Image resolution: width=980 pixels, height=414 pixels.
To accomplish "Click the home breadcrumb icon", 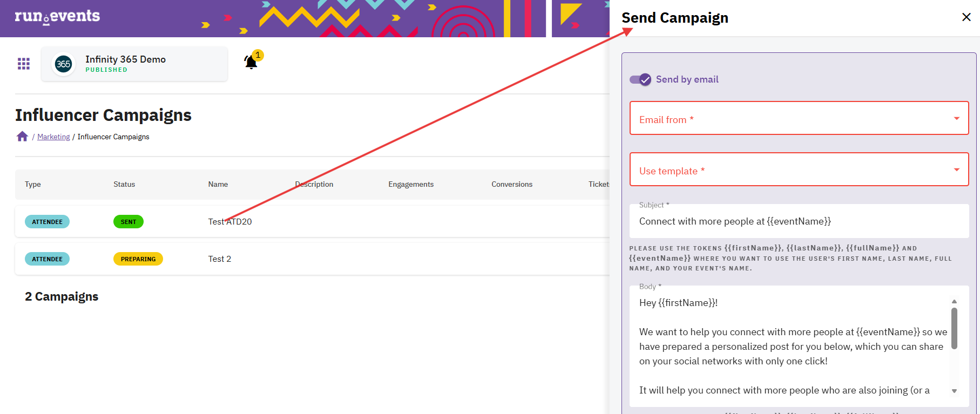I will [x=22, y=137].
